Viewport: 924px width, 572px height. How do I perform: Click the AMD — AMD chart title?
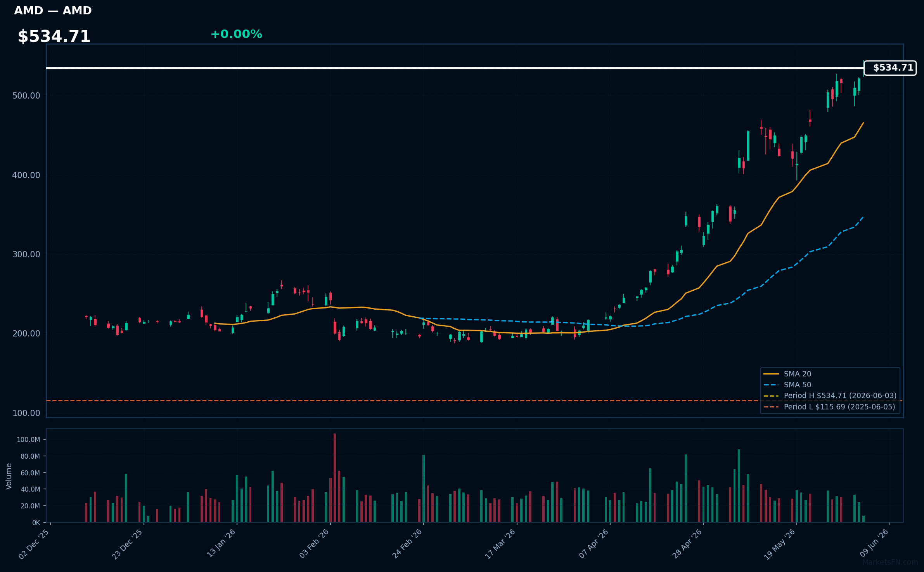coord(53,10)
